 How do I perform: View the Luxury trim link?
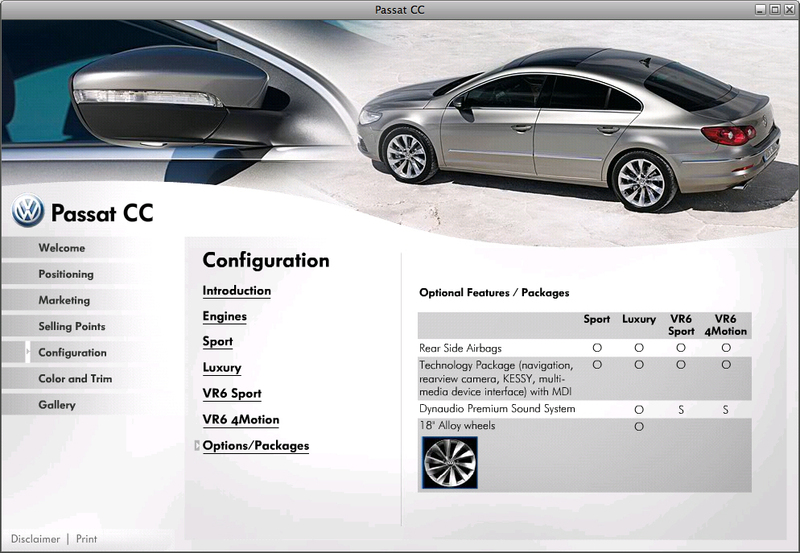click(x=222, y=368)
